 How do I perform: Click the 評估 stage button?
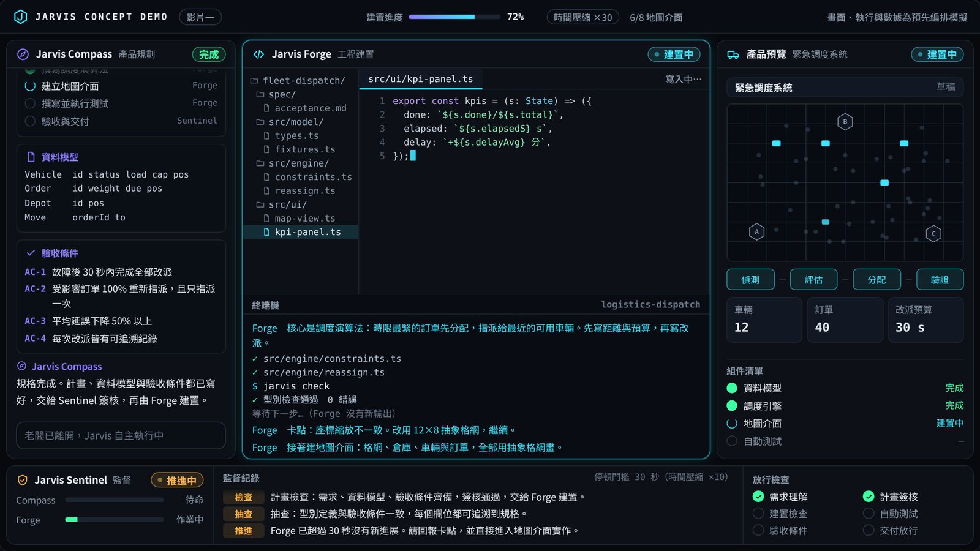point(813,280)
